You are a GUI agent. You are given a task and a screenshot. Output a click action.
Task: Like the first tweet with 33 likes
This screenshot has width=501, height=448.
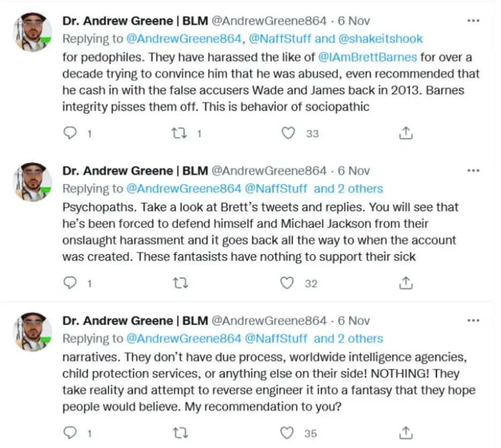tap(289, 133)
